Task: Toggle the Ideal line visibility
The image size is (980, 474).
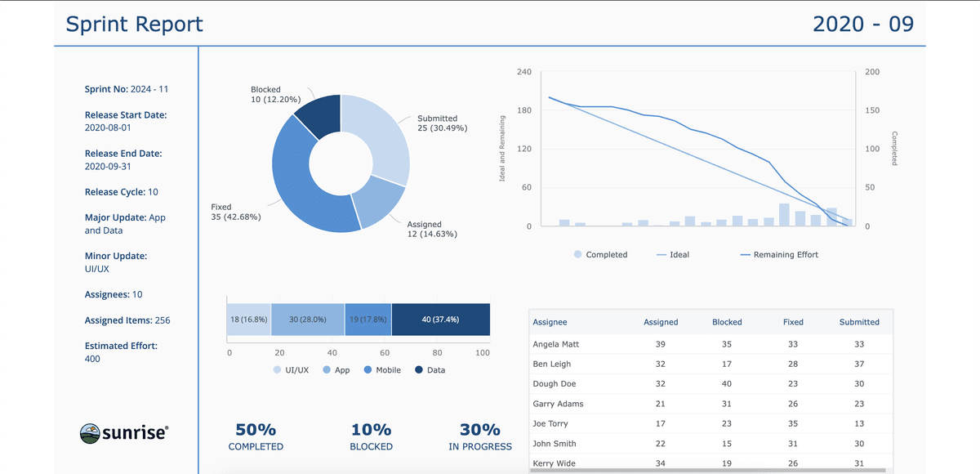Action: tap(663, 254)
